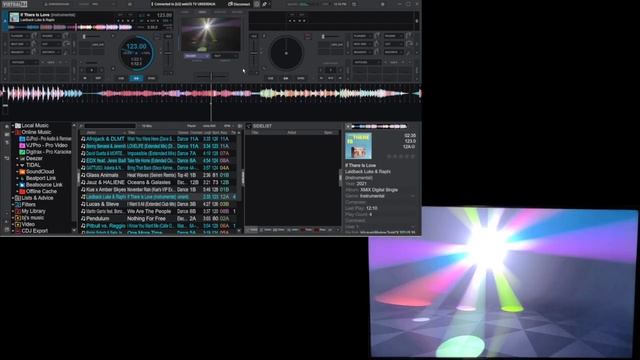Viewport: 640px width, 360px height.
Task: Select the highlighted Laidback Luke & Raphi track
Action: [x=158, y=197]
